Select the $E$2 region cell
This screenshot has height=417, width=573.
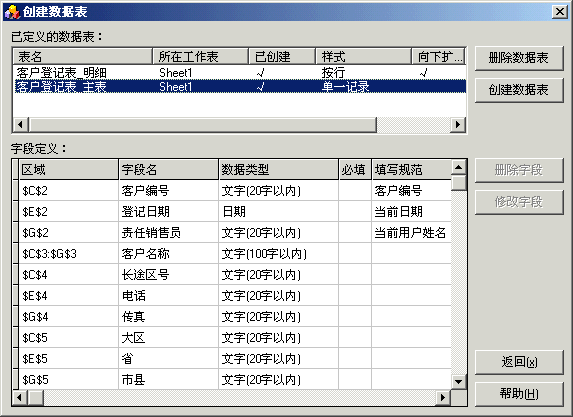(x=69, y=212)
